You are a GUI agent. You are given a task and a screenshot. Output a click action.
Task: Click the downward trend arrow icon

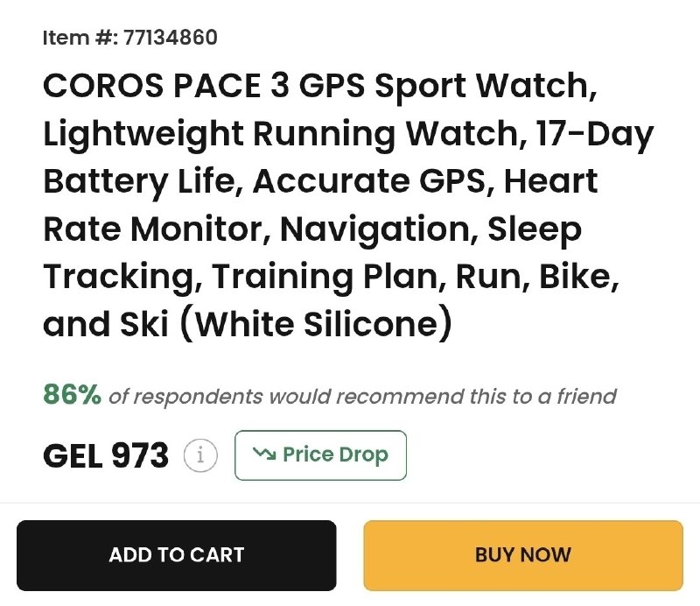tap(263, 454)
